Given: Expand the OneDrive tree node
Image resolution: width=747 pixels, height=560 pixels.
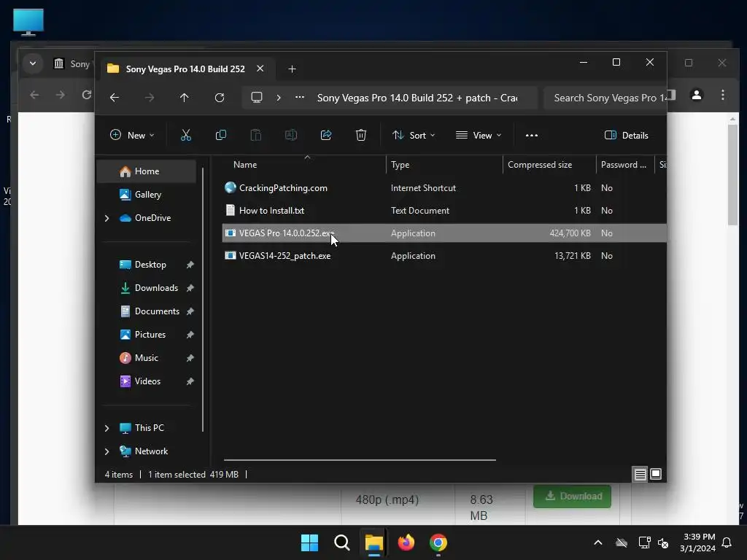Looking at the screenshot, I should pos(107,218).
